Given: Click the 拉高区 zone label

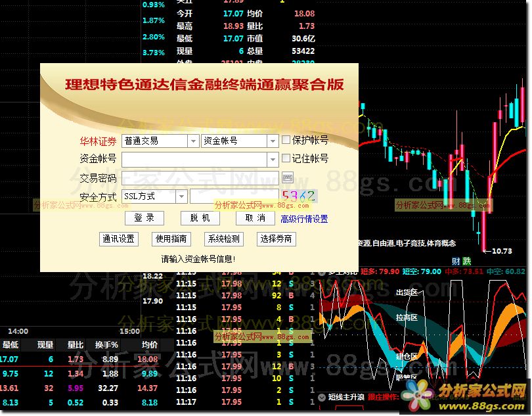Looking at the screenshot, I should click(x=407, y=318).
